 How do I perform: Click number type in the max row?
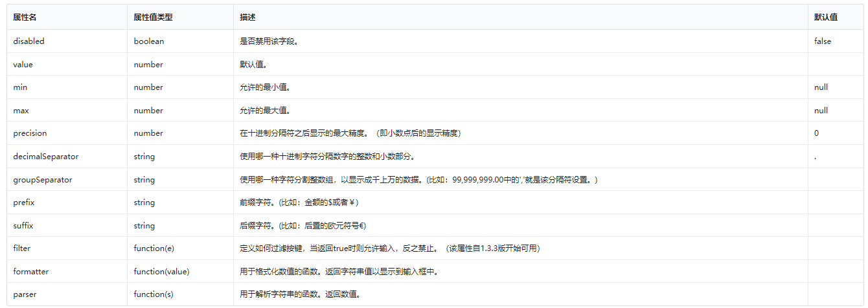[x=148, y=110]
